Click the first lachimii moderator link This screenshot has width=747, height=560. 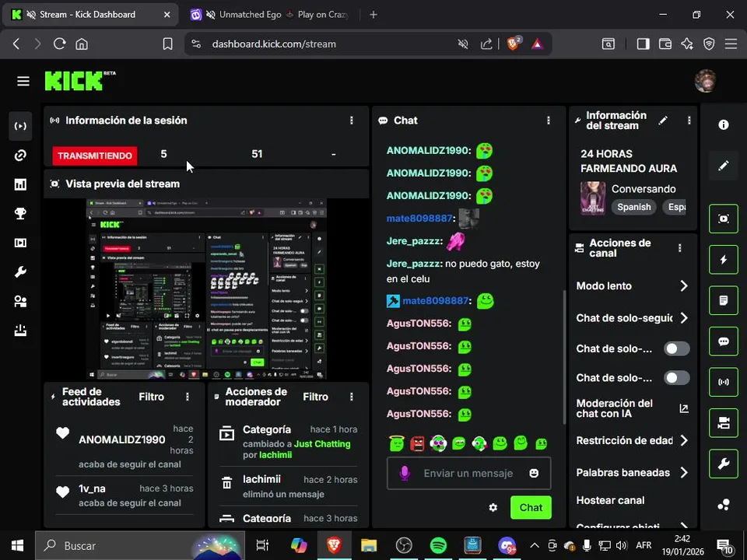click(x=275, y=455)
